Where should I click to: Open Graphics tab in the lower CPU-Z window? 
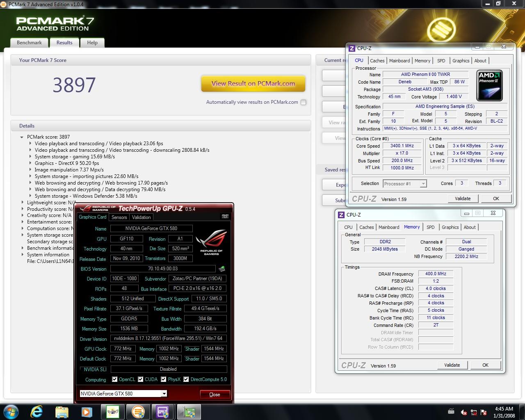[x=450, y=227]
